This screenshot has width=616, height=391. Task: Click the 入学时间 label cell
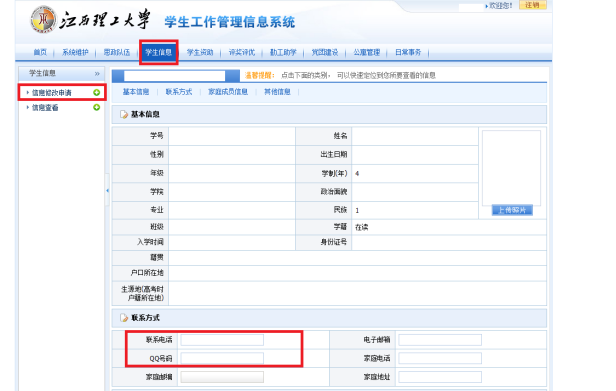point(141,242)
